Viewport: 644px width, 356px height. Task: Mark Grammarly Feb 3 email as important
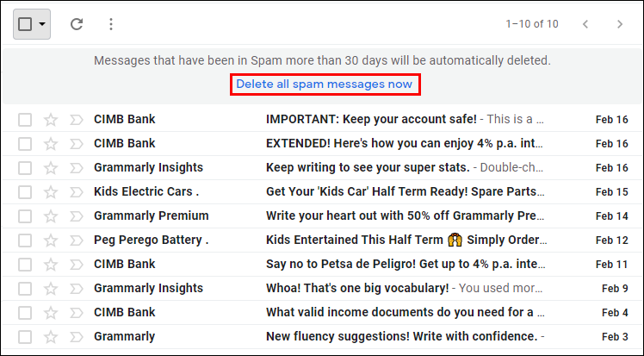click(75, 336)
